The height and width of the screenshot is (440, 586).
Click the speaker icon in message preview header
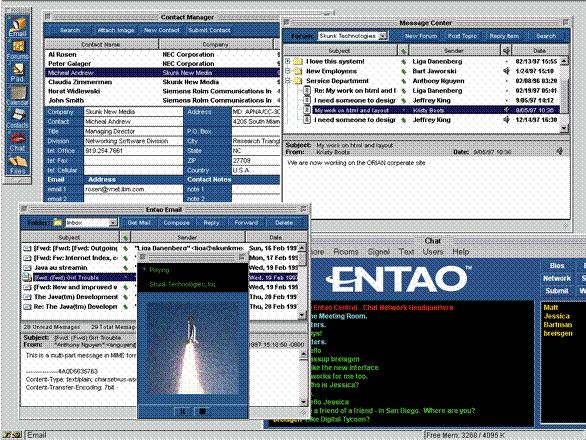pyautogui.click(x=560, y=151)
